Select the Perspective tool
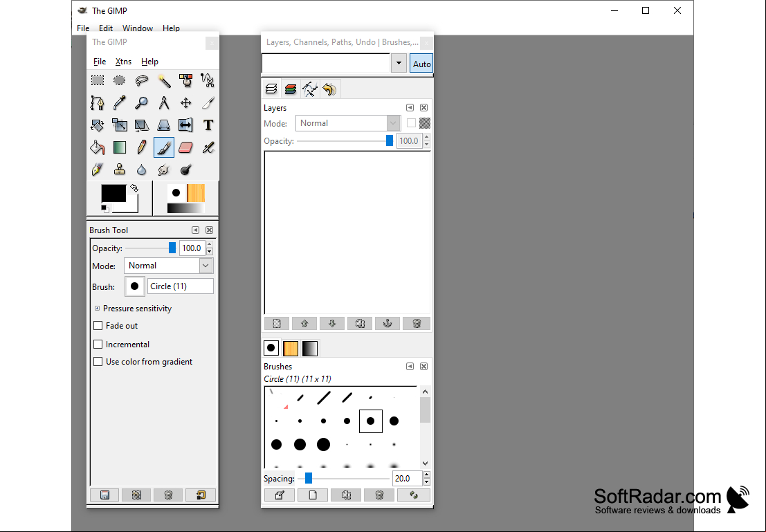 click(x=164, y=125)
